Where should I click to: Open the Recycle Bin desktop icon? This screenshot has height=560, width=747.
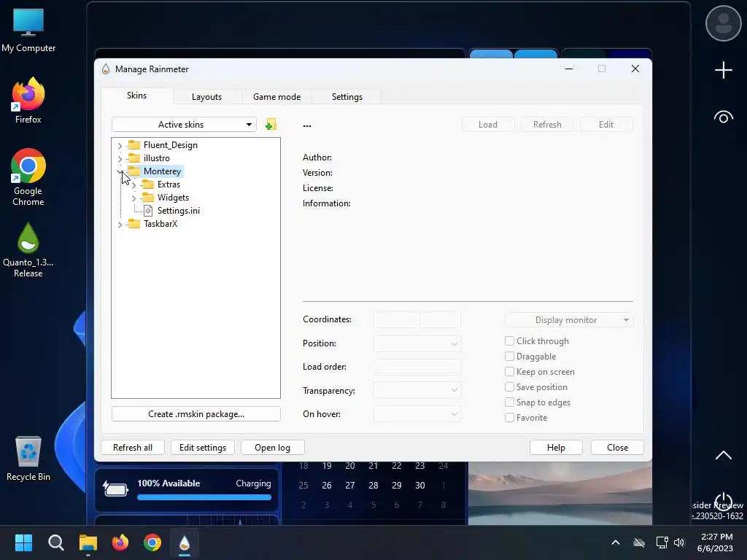pos(28,459)
